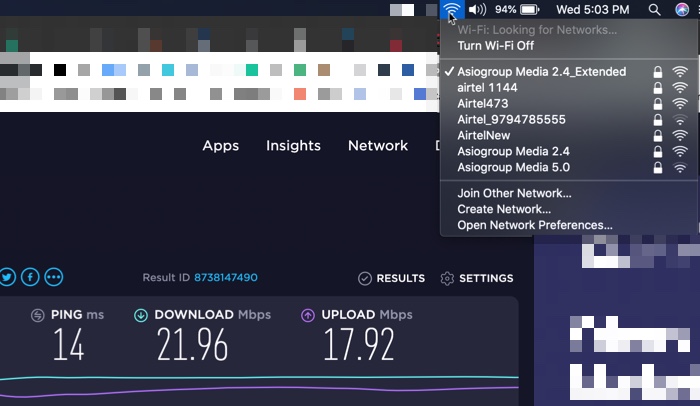Open Result ID 8738147490 link

click(x=225, y=277)
